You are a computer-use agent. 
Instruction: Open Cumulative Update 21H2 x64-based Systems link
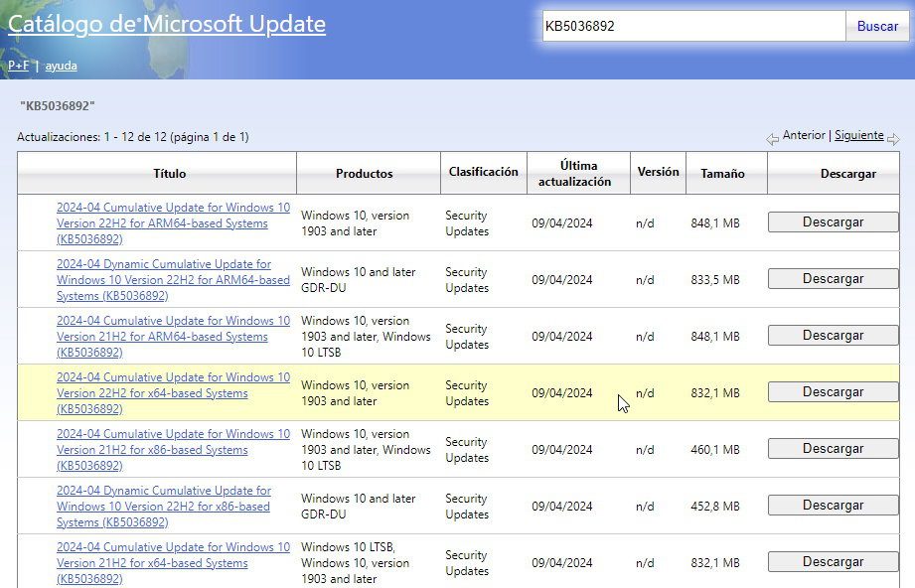coord(173,563)
